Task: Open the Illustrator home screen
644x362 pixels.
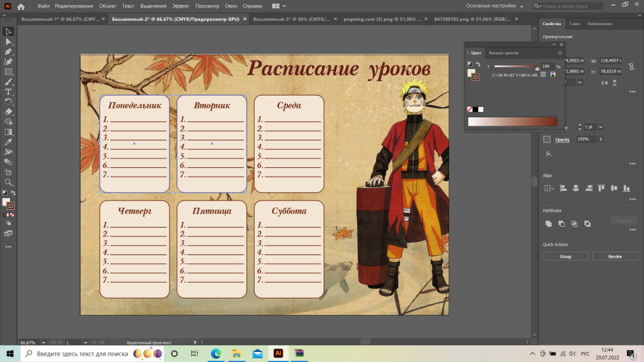Action: [21, 6]
